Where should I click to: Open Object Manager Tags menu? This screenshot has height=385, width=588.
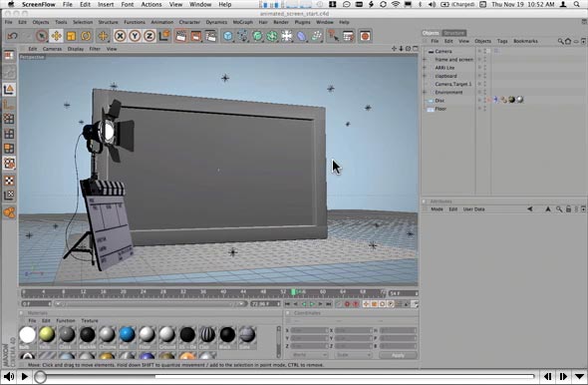[x=502, y=41]
